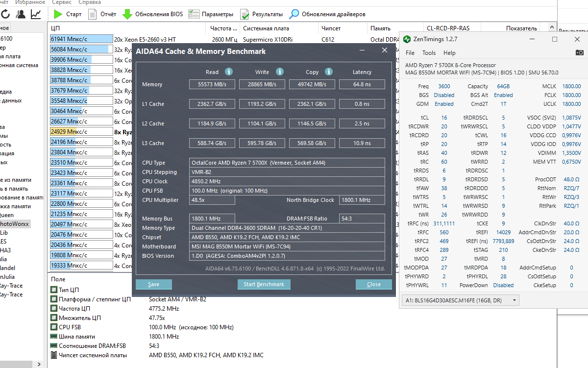This screenshot has height=368, width=588.
Task: Click the Start Benchmark button
Action: coord(264,284)
